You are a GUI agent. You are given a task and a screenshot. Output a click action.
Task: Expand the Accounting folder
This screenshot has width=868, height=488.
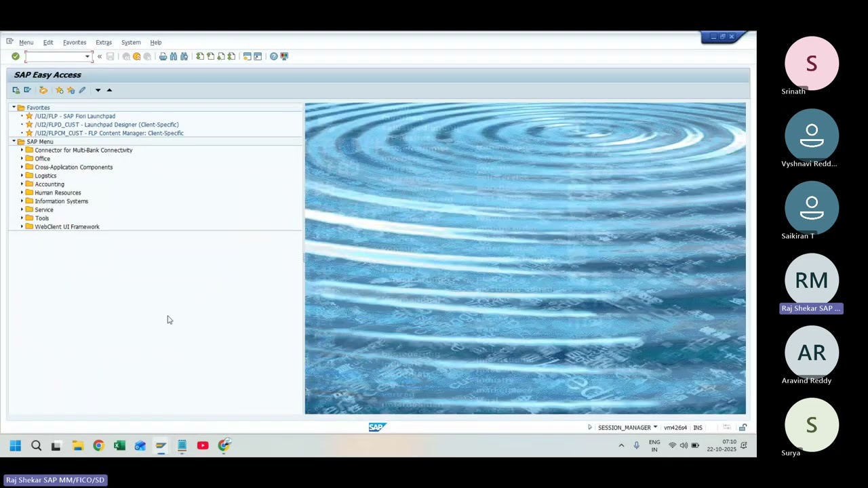[22, 184]
